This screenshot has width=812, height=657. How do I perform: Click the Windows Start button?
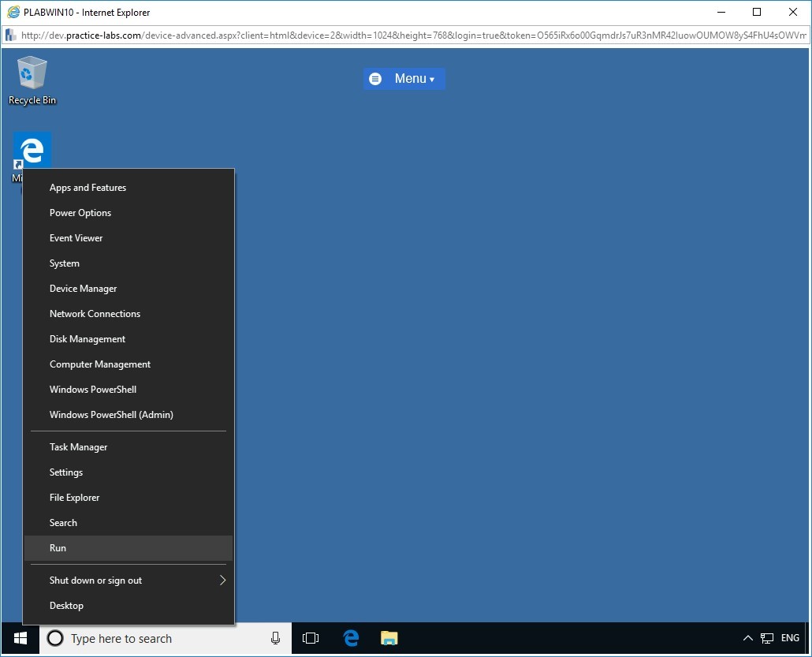click(20, 638)
